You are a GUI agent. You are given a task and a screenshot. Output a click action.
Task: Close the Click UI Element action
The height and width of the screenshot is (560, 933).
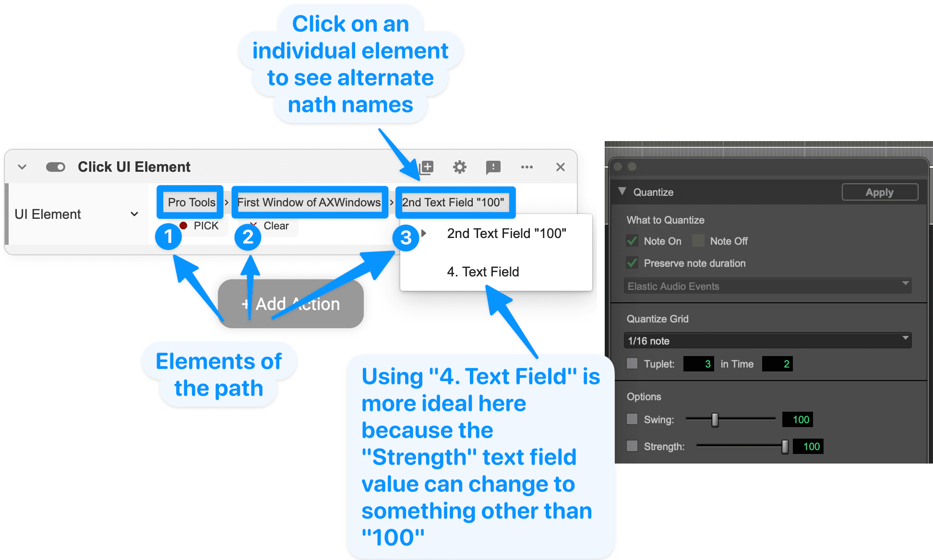pos(560,167)
